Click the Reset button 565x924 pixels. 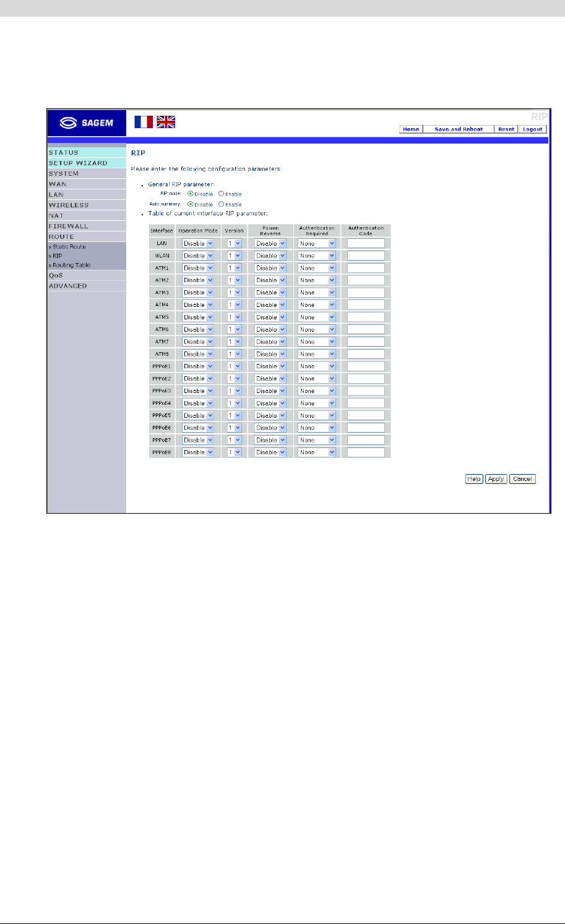point(506,129)
